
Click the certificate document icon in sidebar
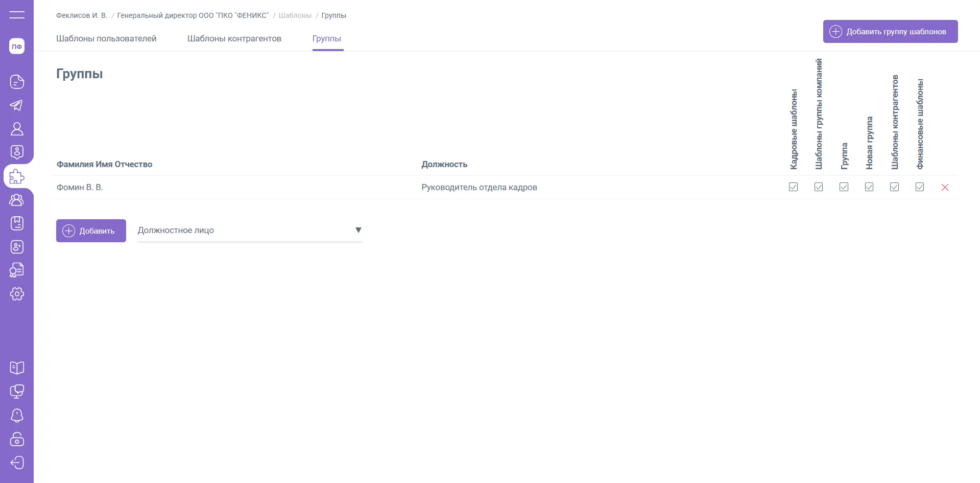[x=17, y=270]
